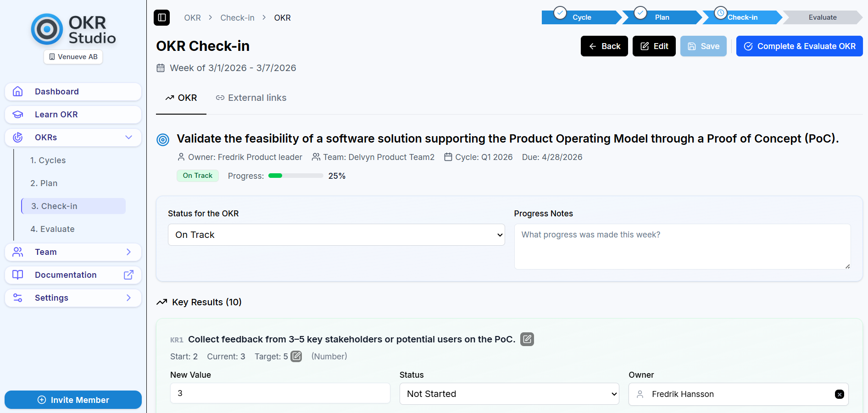Click the Settings sliders icon
The image size is (868, 413).
pos(18,297)
